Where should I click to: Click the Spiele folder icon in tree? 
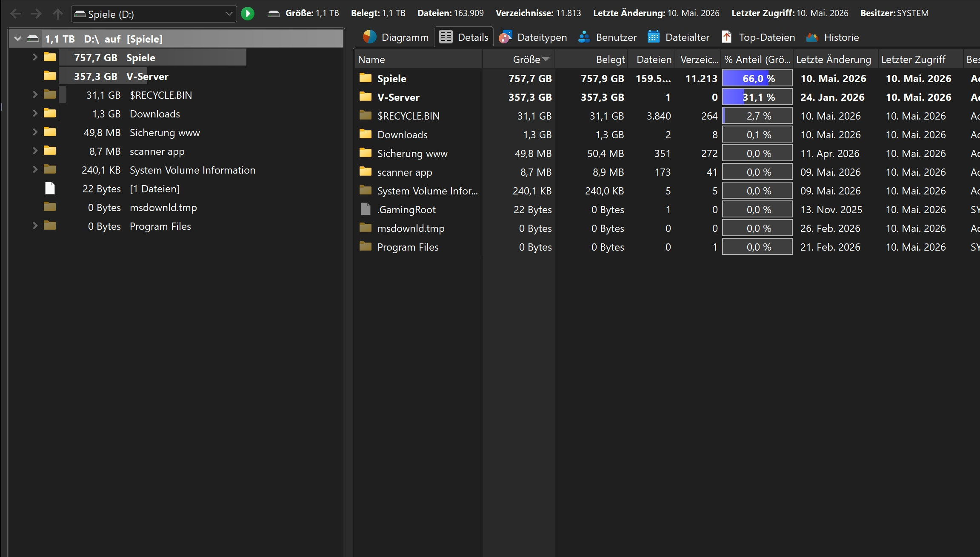point(50,57)
